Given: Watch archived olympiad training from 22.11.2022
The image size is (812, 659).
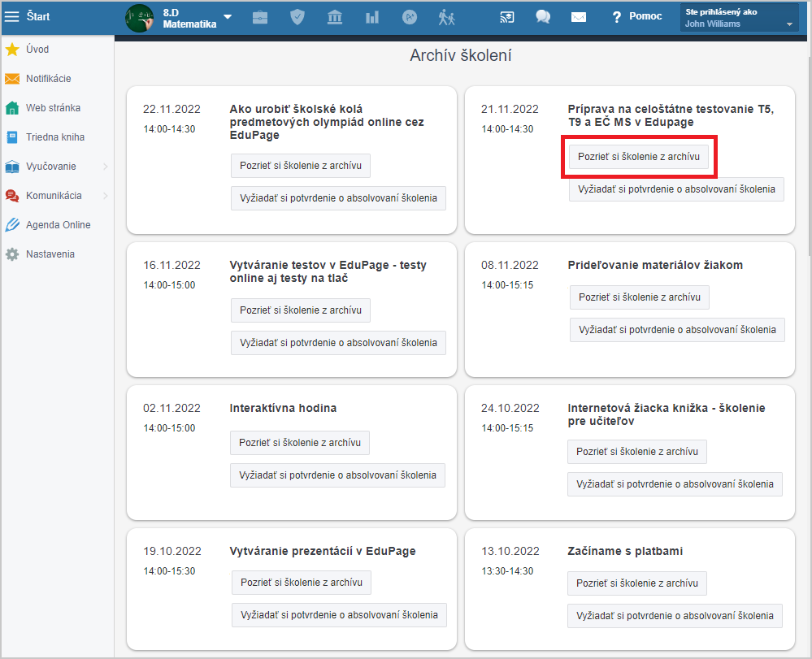Looking at the screenshot, I should tap(301, 166).
